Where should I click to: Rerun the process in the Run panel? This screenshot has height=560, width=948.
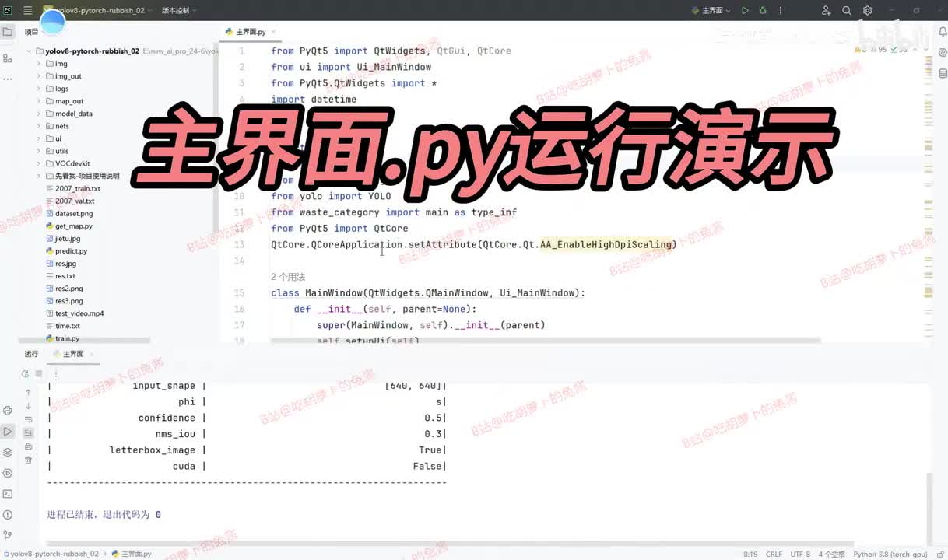point(25,374)
